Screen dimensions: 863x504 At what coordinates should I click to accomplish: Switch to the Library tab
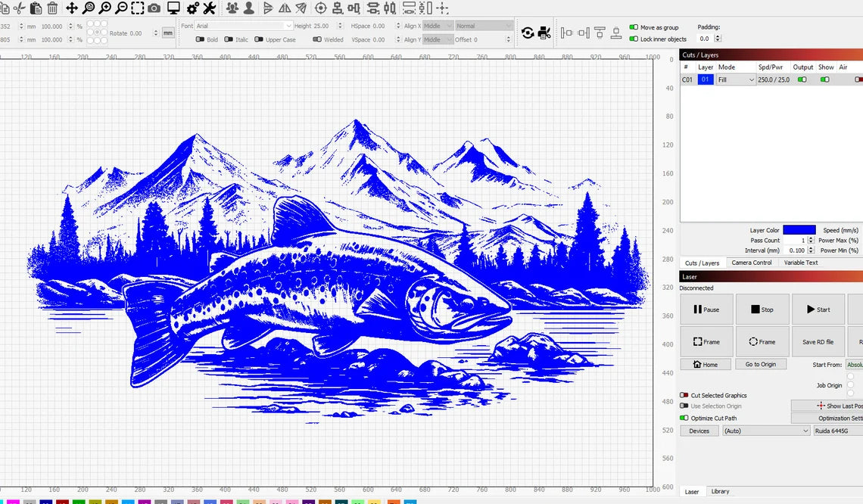(720, 491)
